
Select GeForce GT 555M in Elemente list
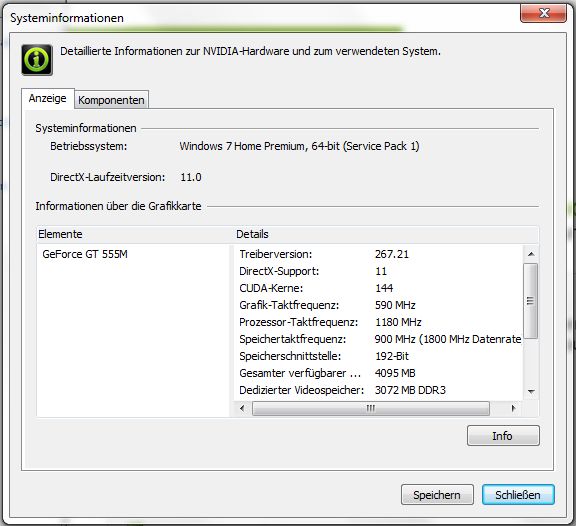coord(85,254)
